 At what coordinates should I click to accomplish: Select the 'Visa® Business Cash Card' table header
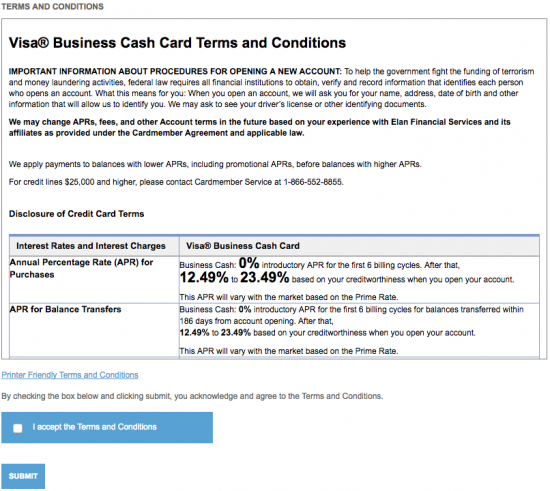coord(243,246)
